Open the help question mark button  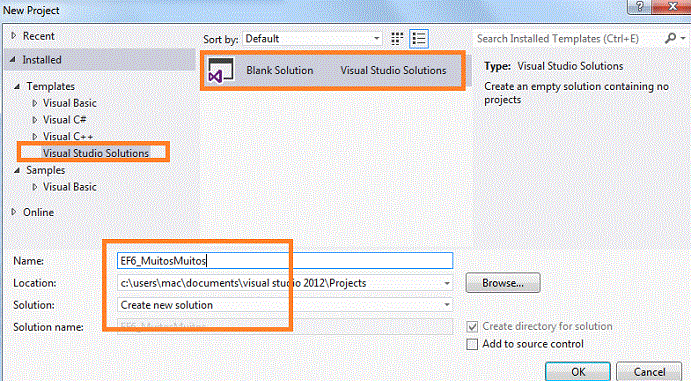[640, 7]
